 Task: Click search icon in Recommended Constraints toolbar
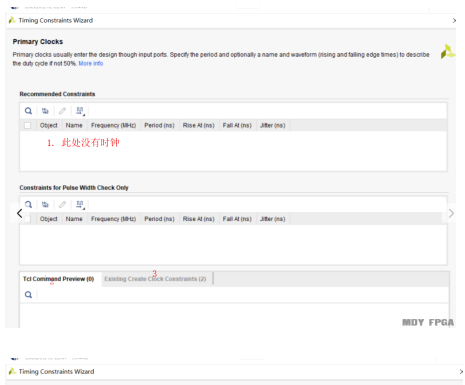(x=28, y=111)
